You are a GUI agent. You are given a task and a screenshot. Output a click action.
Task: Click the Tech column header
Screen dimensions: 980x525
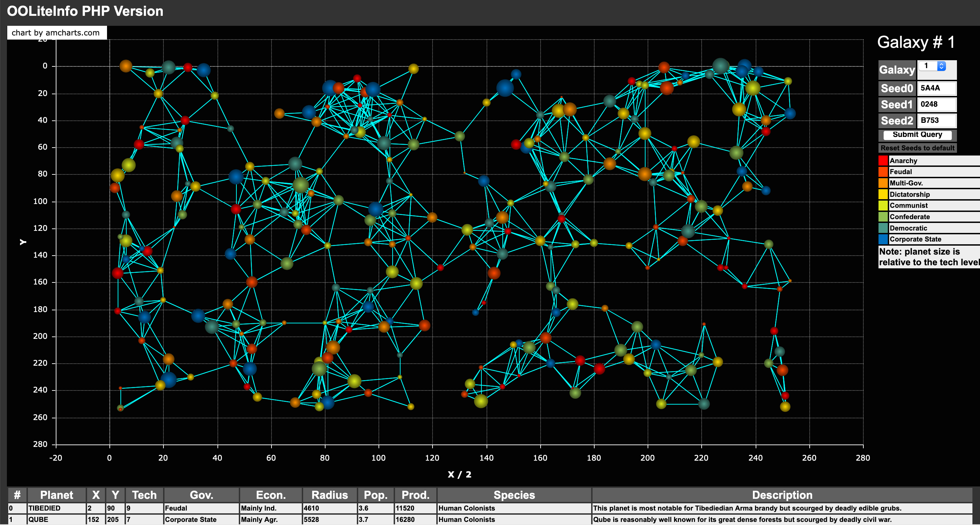click(x=144, y=495)
